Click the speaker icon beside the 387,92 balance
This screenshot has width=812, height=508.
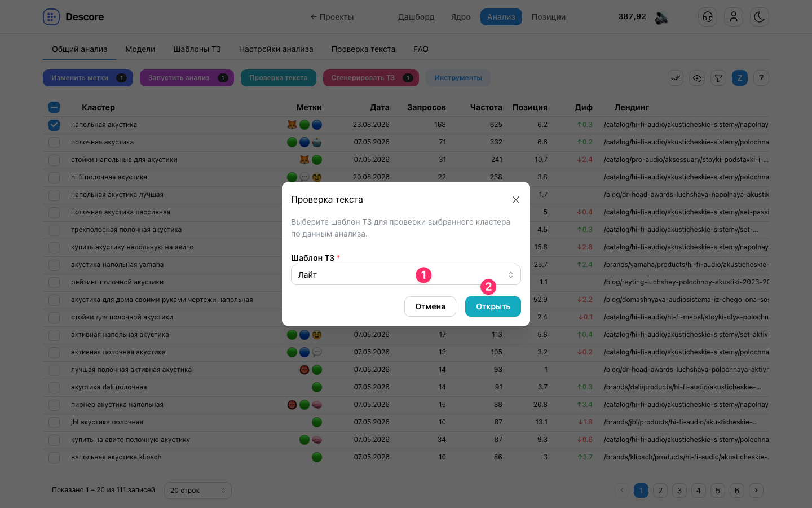coord(661,17)
